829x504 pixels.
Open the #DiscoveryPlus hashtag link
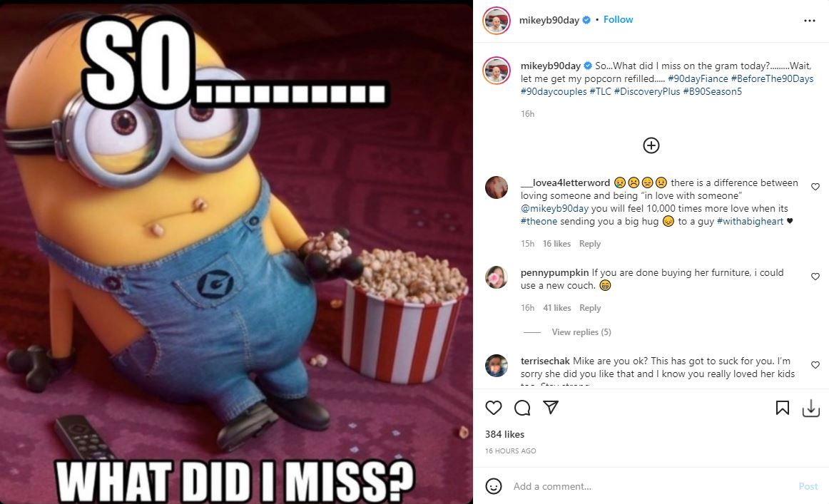pos(647,91)
